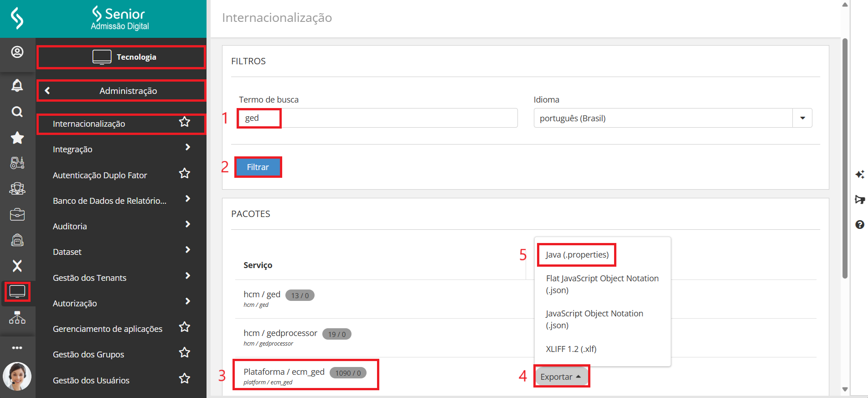868x398 pixels.
Task: Open Gestão dos Usuários menu item
Action: [x=91, y=380]
